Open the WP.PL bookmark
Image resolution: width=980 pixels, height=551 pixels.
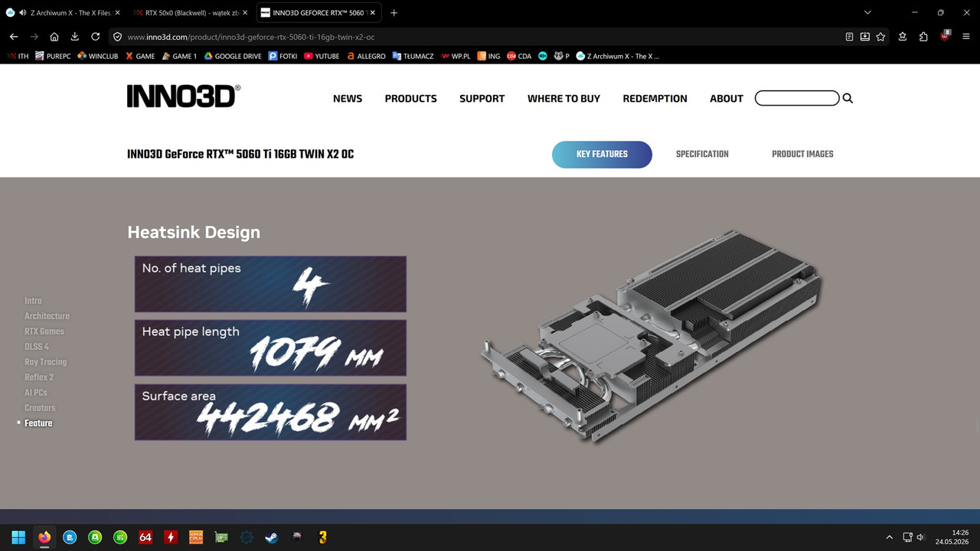point(456,56)
